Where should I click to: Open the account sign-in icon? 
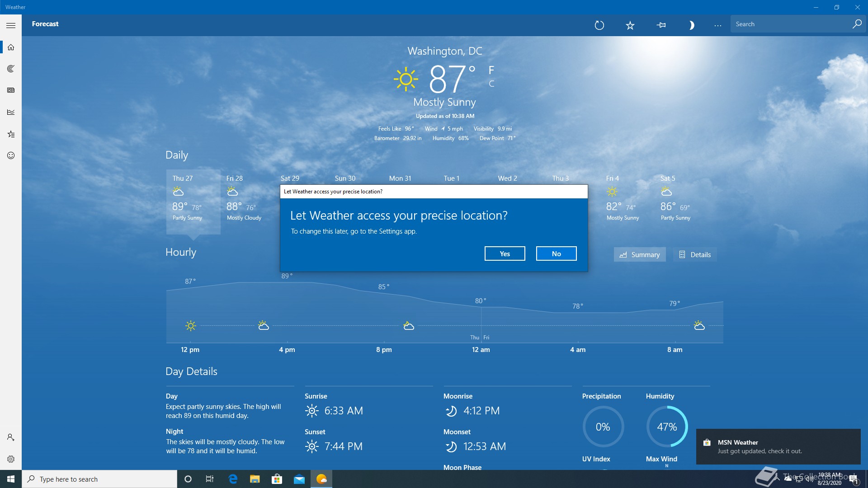tap(11, 437)
